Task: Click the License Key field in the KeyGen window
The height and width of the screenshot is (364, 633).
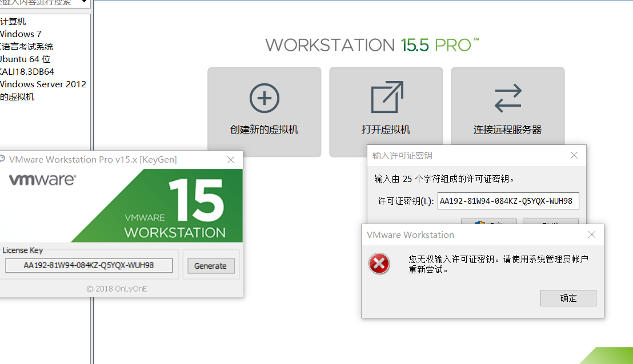Action: (89, 265)
